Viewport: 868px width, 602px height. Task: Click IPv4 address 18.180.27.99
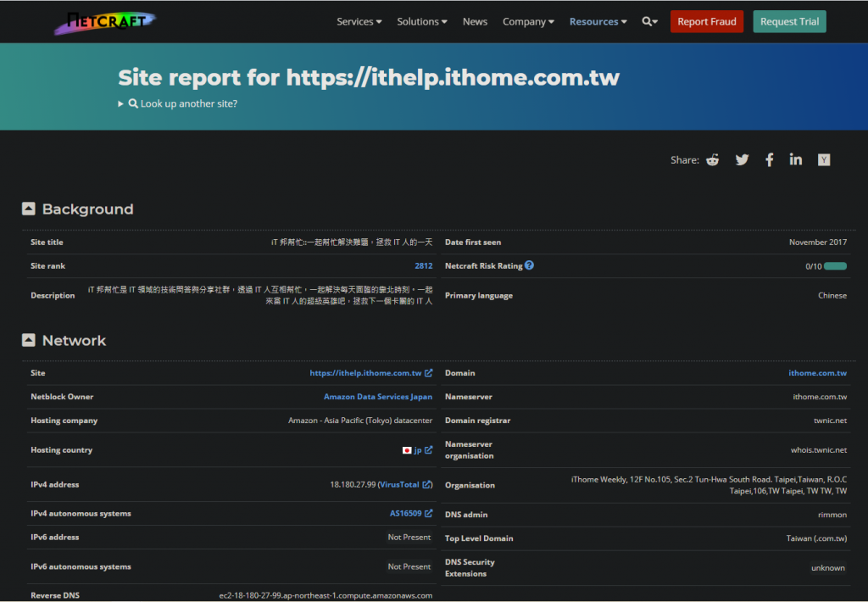point(353,485)
